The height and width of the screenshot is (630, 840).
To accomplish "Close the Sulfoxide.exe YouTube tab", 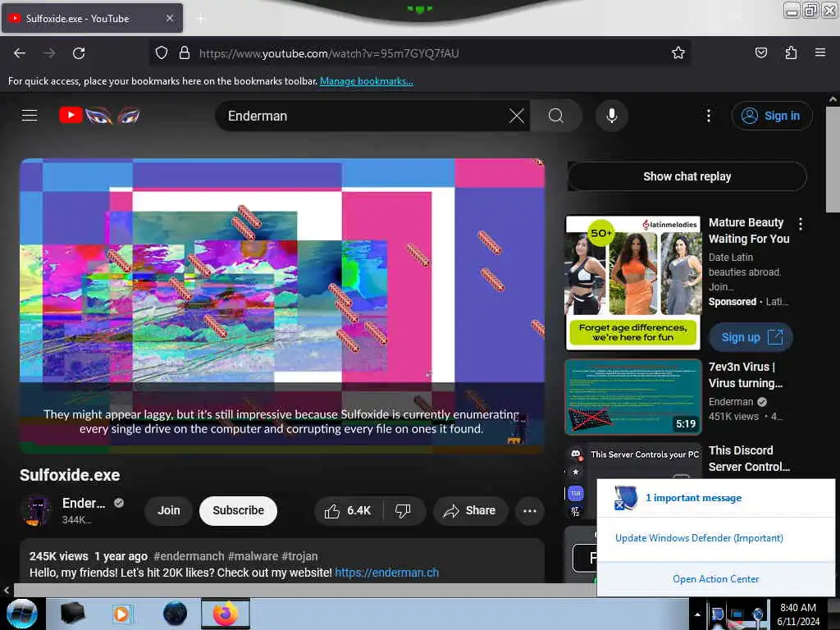I will pyautogui.click(x=169, y=18).
